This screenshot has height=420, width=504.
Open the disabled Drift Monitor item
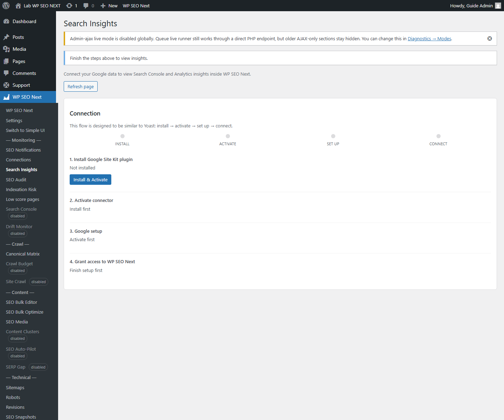pyautogui.click(x=19, y=230)
